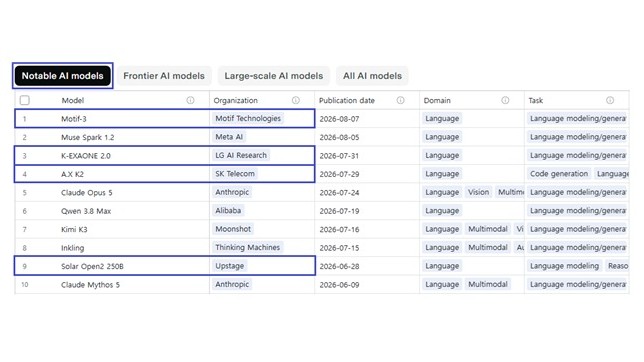Show info icon for Task column
This screenshot has width=644, height=362.
click(610, 100)
